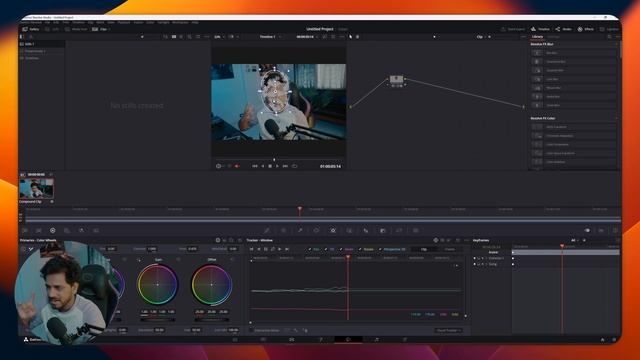Image resolution: width=640 pixels, height=360 pixels.
Task: Open the viewer zoom percentage dropdown
Action: (x=219, y=37)
